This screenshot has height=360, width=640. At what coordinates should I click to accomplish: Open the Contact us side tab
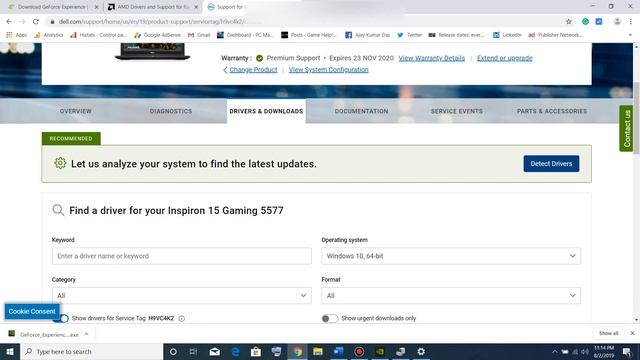[627, 129]
